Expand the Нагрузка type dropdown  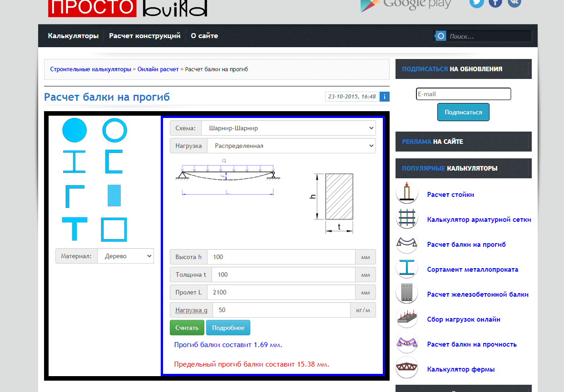pyautogui.click(x=291, y=146)
